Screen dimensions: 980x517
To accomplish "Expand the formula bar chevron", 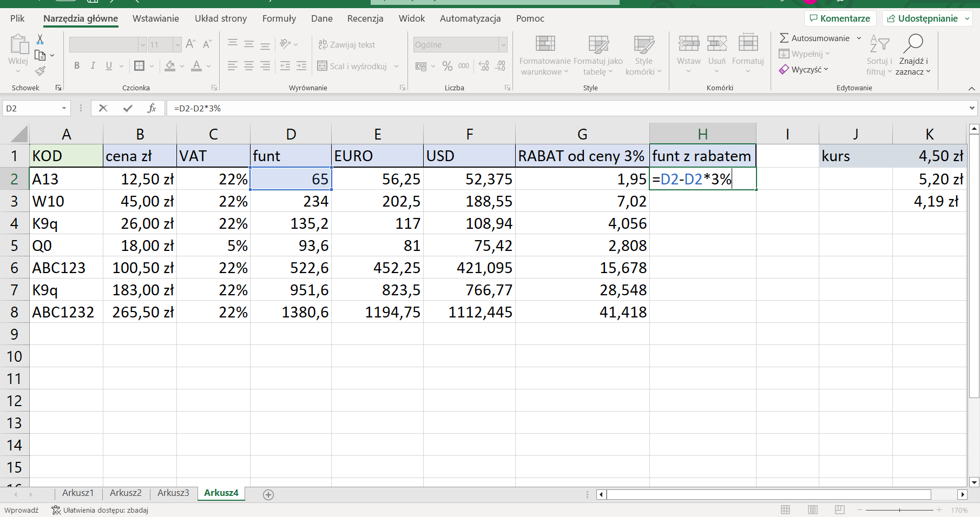I will tap(972, 108).
